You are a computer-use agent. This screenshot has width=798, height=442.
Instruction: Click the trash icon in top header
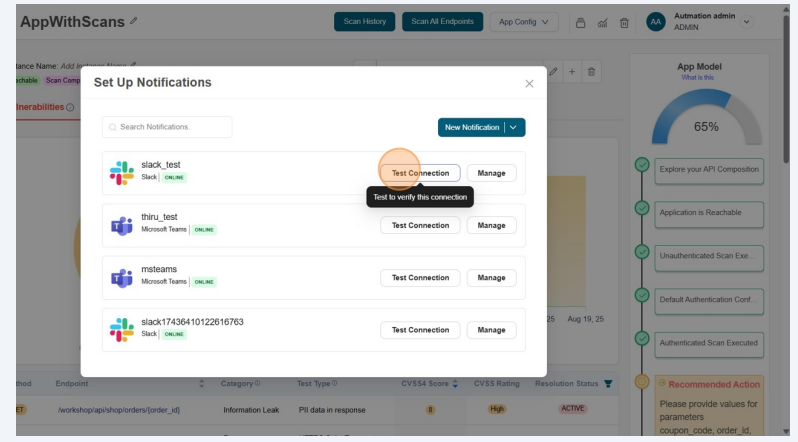click(x=621, y=22)
